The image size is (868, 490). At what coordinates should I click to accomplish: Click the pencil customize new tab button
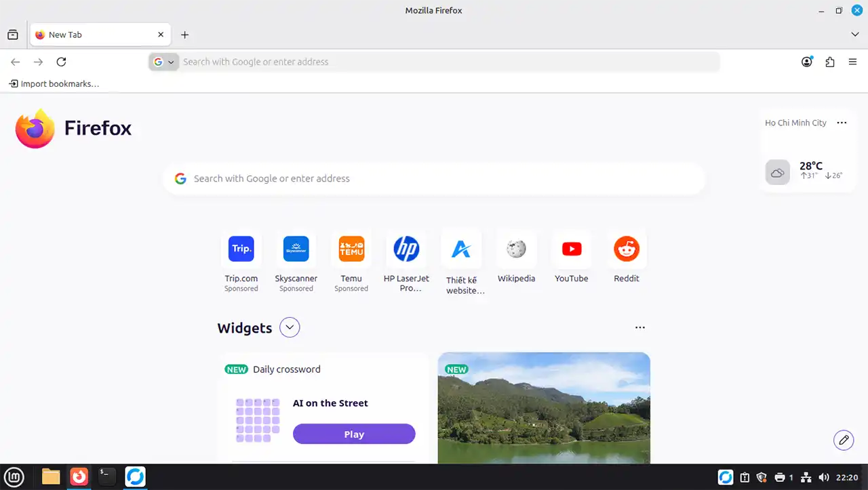844,440
